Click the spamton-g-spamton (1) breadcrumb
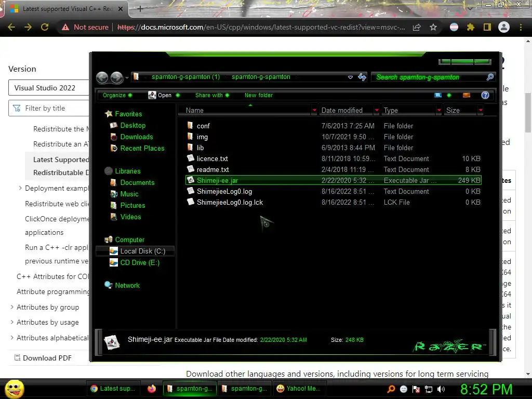 [x=185, y=77]
